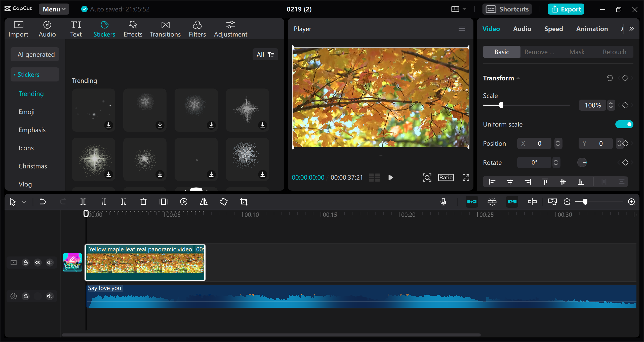The width and height of the screenshot is (644, 342).
Task: Rotate the selected clip
Action: pos(223,201)
